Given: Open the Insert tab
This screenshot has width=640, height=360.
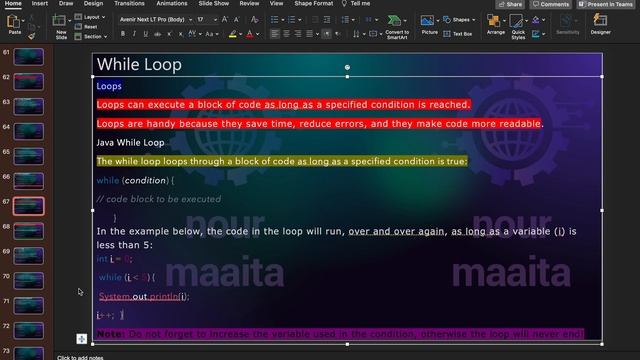Looking at the screenshot, I should click(x=40, y=3).
